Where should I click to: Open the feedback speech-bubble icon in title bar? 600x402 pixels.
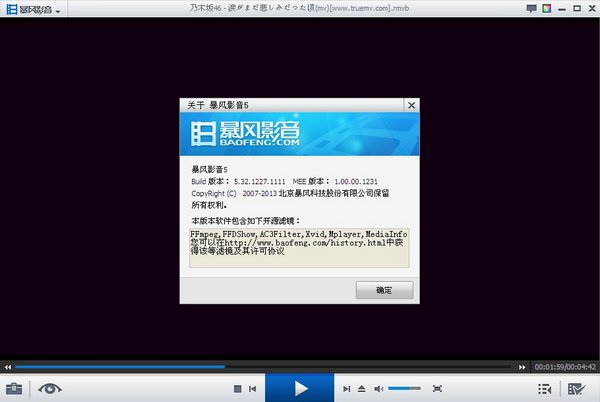[531, 8]
